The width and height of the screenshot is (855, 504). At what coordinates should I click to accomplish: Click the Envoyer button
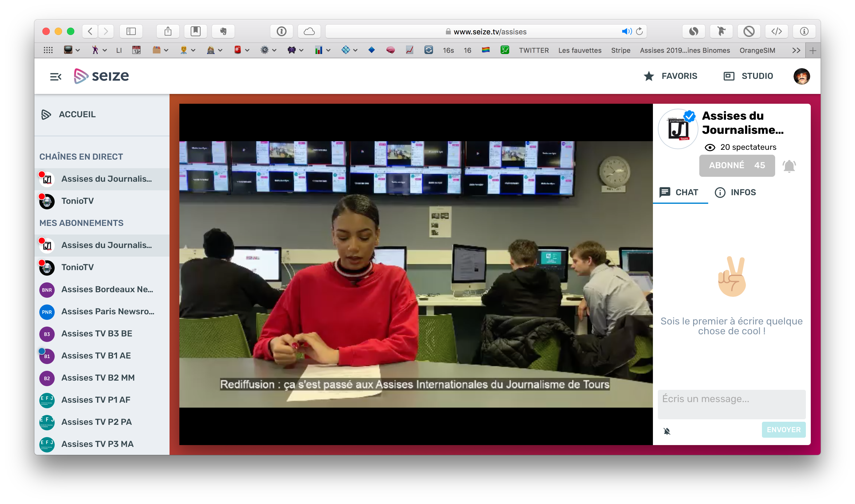pyautogui.click(x=783, y=429)
